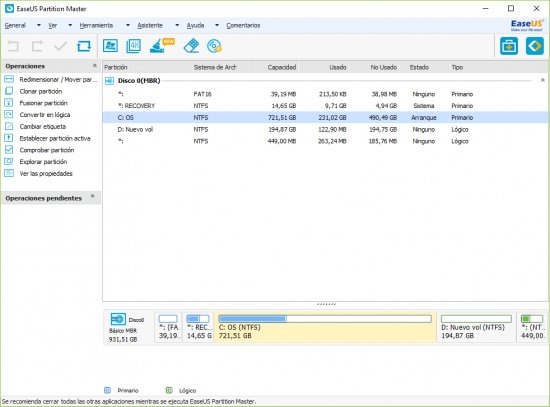The image size is (550, 407).
Task: Click the Establecer partición activa operation
Action: pos(55,138)
